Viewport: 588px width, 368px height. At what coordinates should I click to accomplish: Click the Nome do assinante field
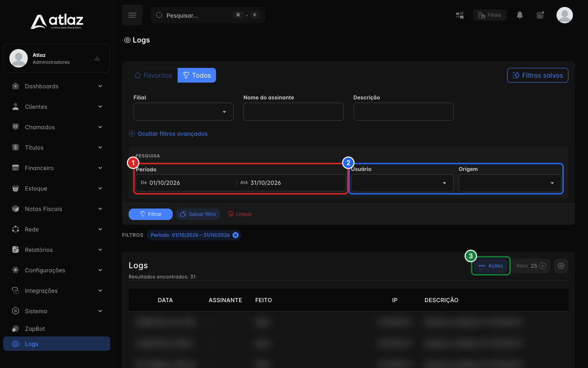[x=294, y=112]
